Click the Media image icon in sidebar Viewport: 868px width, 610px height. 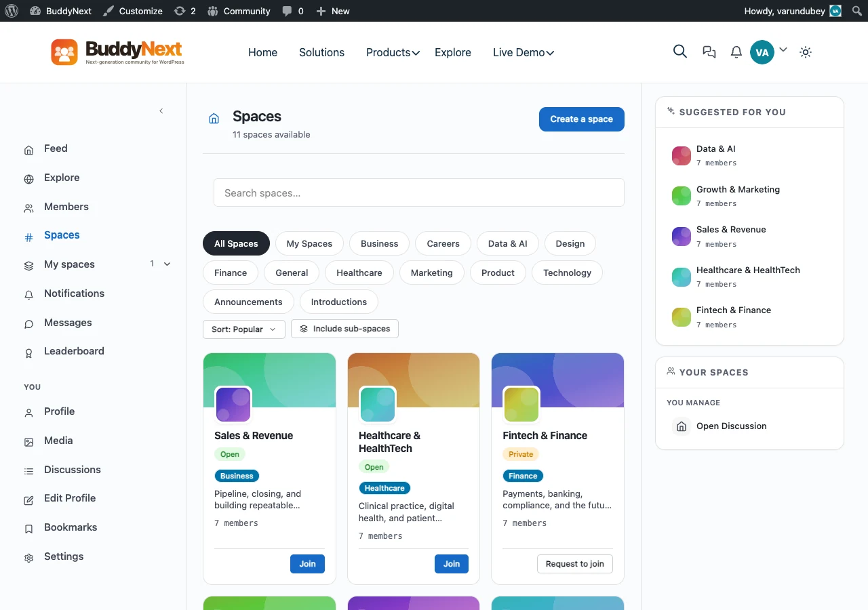click(28, 442)
